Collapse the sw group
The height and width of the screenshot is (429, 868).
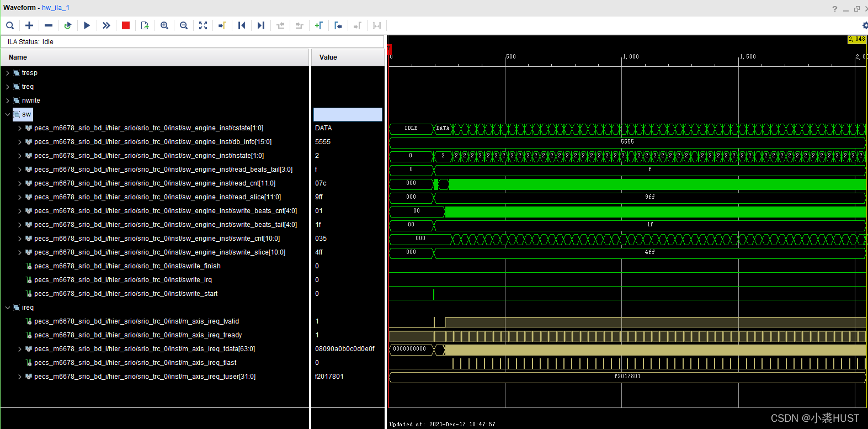8,114
